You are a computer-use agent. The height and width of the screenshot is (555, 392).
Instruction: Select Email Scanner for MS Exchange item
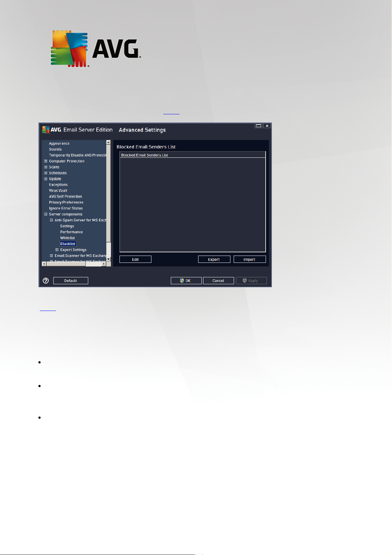tap(80, 256)
